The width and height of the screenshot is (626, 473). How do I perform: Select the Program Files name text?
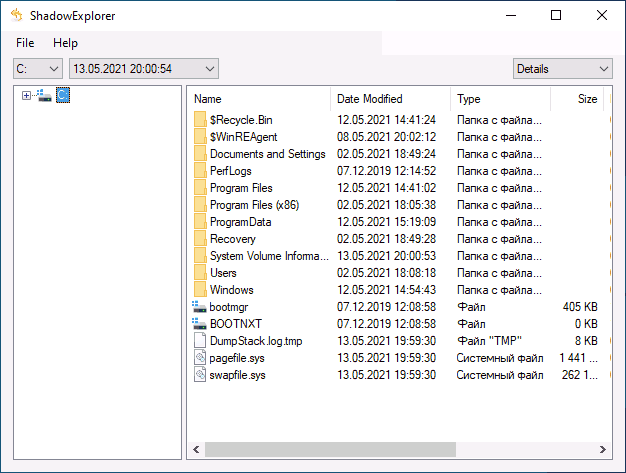click(241, 188)
